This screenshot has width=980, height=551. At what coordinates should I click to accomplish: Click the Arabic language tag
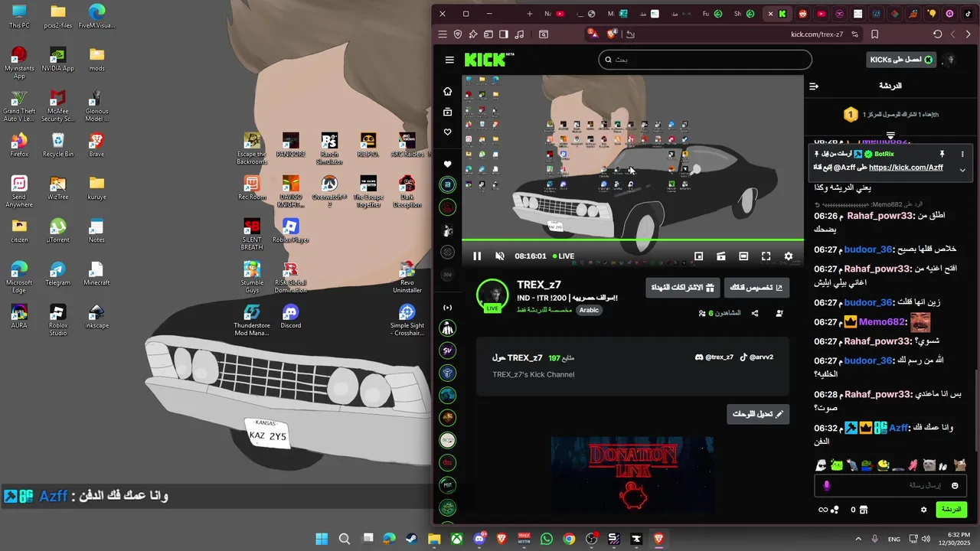coord(589,310)
